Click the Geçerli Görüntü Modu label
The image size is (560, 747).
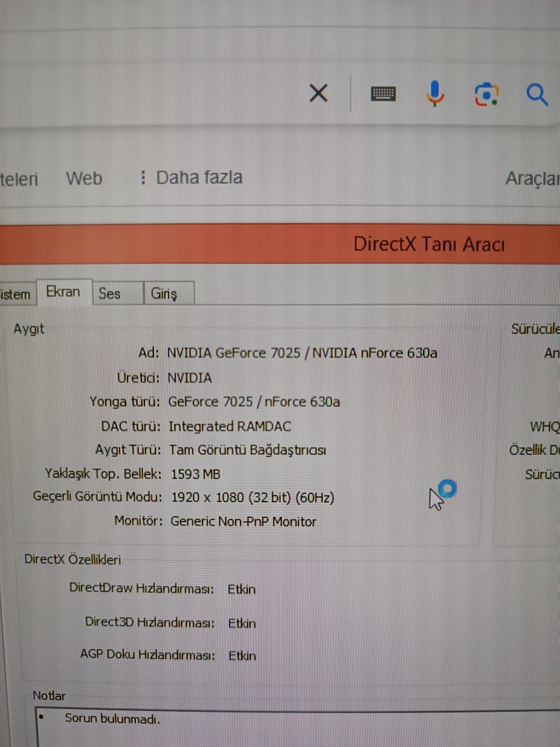[x=97, y=497]
